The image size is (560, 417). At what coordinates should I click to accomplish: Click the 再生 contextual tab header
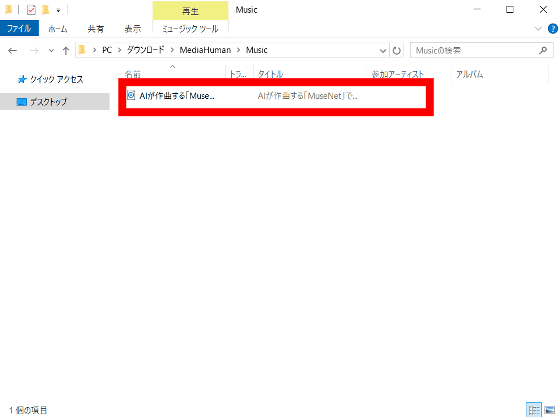coord(190,11)
